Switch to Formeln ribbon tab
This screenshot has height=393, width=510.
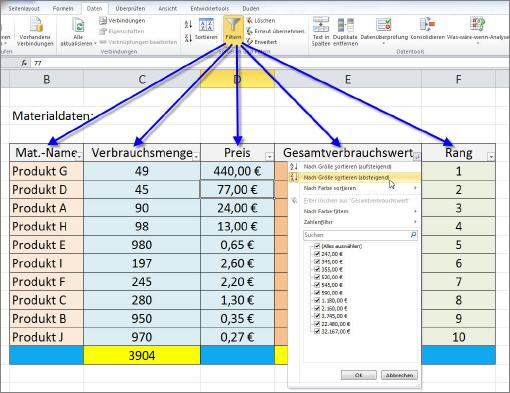click(63, 9)
